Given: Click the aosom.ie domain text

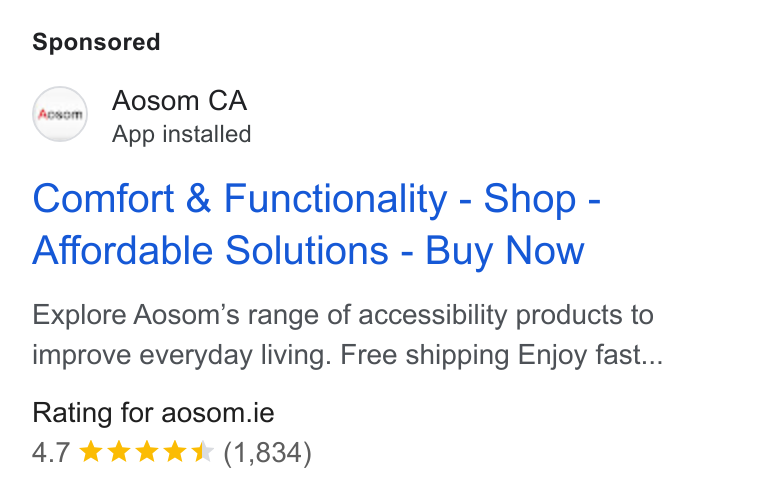Looking at the screenshot, I should 218,413.
